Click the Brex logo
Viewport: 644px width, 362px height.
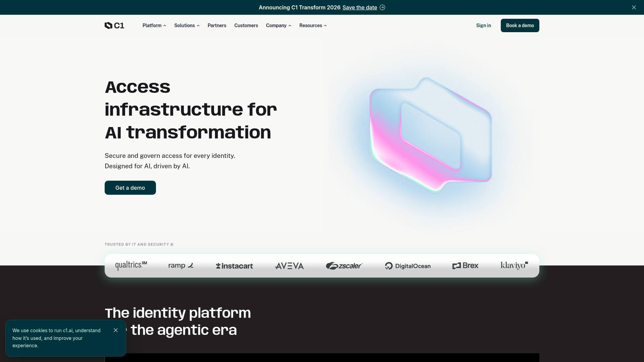click(x=466, y=265)
